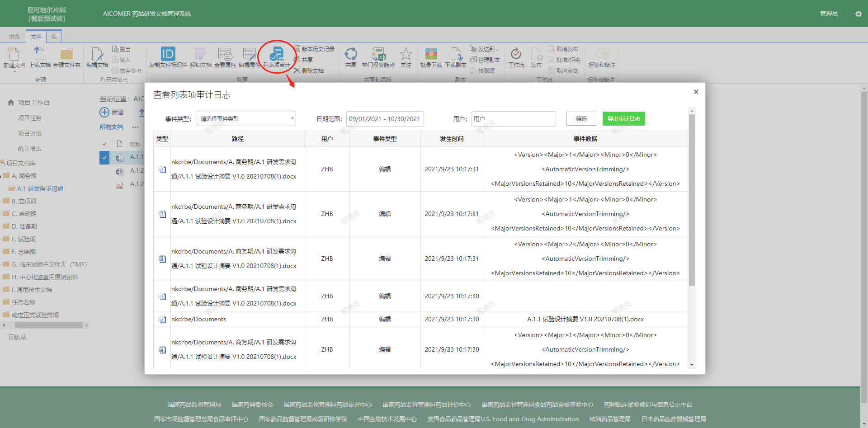This screenshot has height=428, width=868.
Task: Open 项目工作台 in sidebar
Action: [x=34, y=103]
